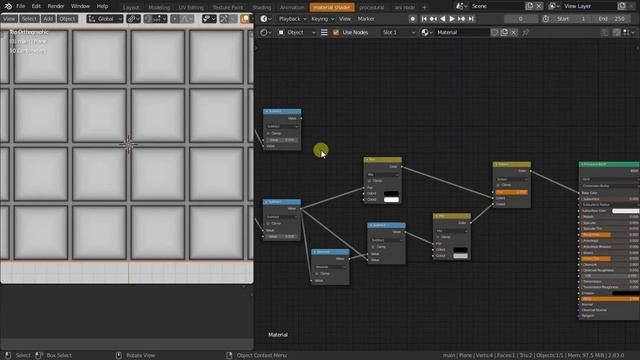The height and width of the screenshot is (360, 640).
Task: Browse materials with sphere icon
Action: coord(426,32)
